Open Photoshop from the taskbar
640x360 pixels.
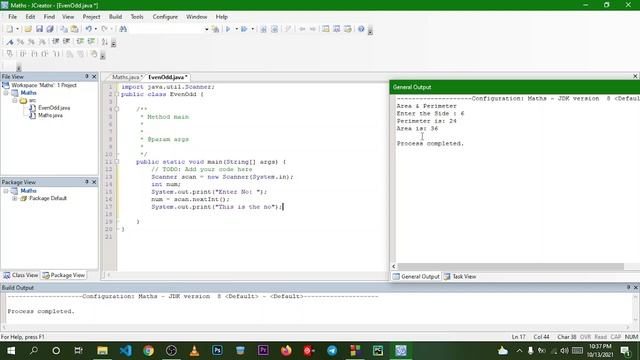coord(217,351)
